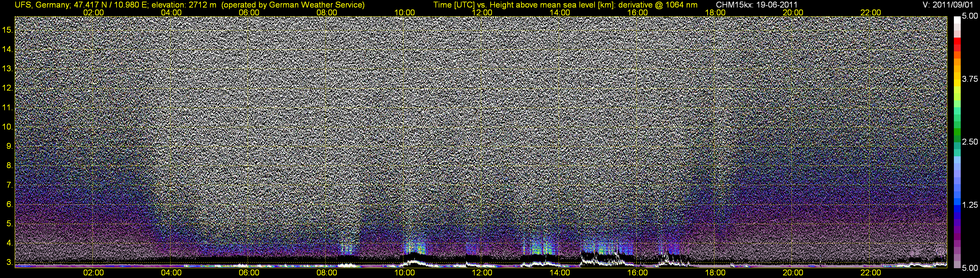The height and width of the screenshot is (278, 980).
Task: Click the colorbar value 1.25
Action: pyautogui.click(x=970, y=205)
